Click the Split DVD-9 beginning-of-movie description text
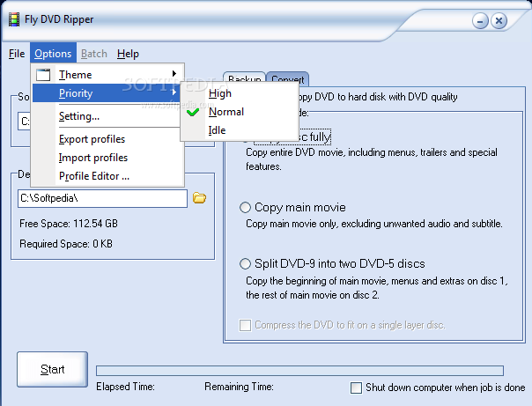Image resolution: width=532 pixels, height=406 pixels. pos(377,288)
